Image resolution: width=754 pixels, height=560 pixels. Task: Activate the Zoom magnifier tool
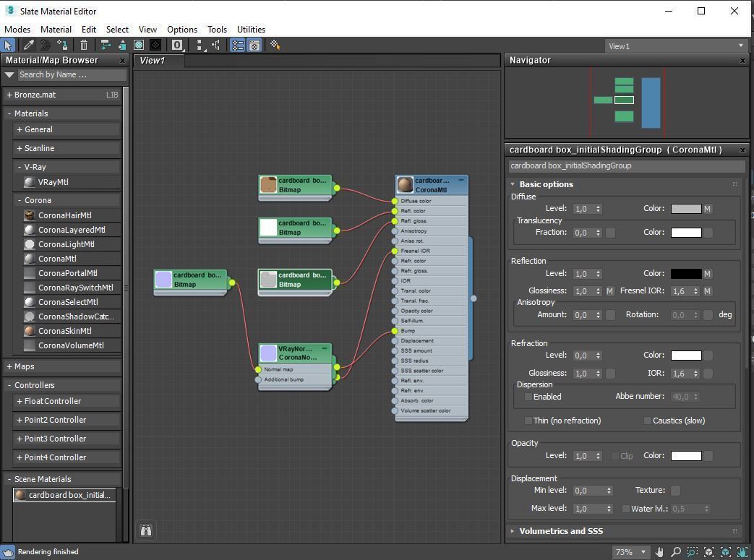tap(676, 552)
